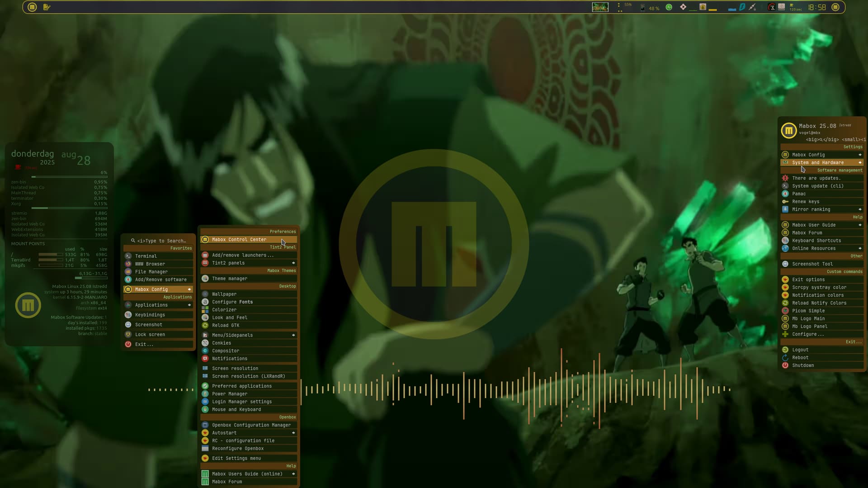Open Colorizer using its colored-squares icon
The width and height of the screenshot is (868, 488).
point(205,310)
